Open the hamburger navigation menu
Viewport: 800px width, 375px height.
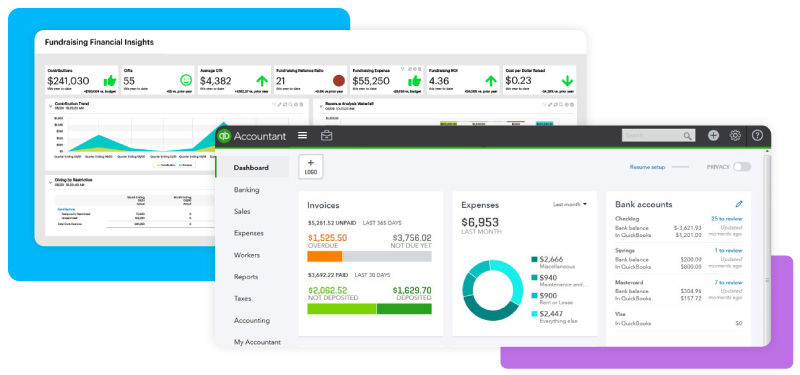(x=303, y=135)
